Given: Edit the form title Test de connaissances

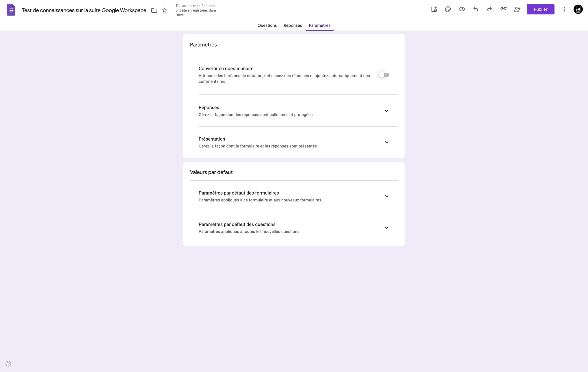Looking at the screenshot, I should click(84, 10).
